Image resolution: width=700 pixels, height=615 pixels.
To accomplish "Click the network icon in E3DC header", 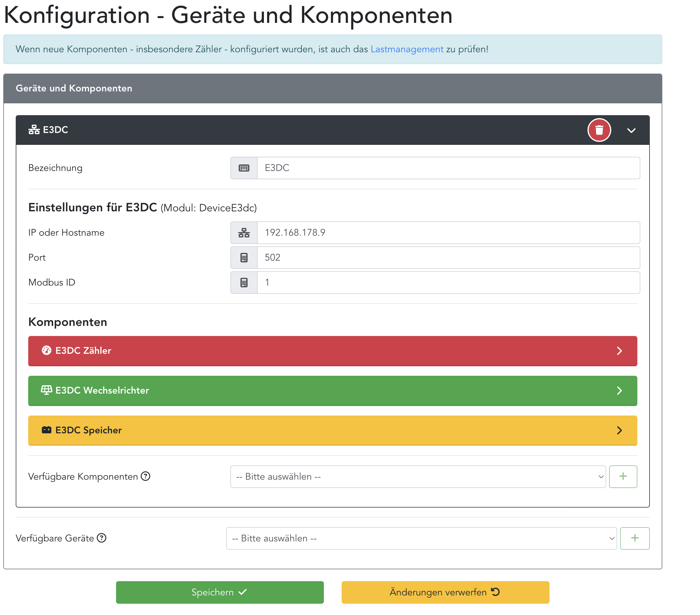I will (34, 130).
